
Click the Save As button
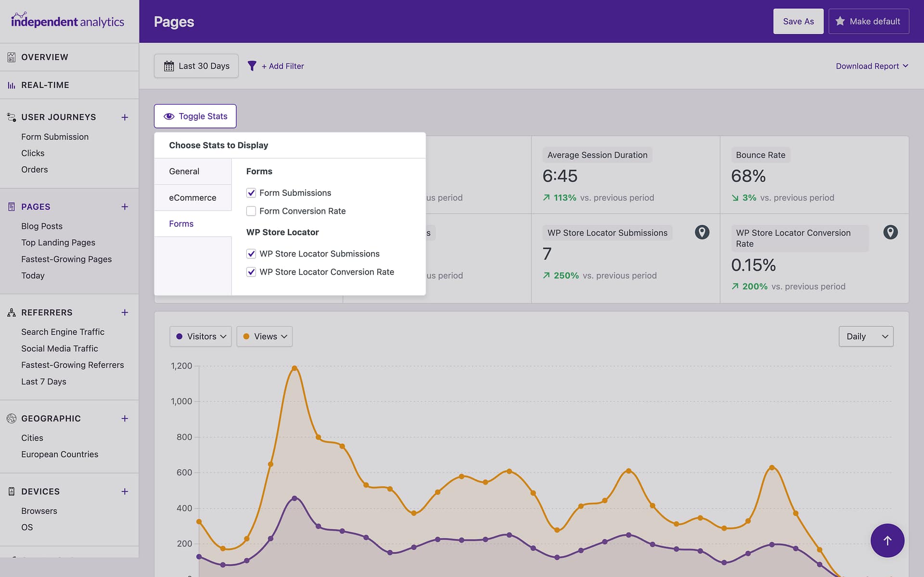[x=798, y=21]
